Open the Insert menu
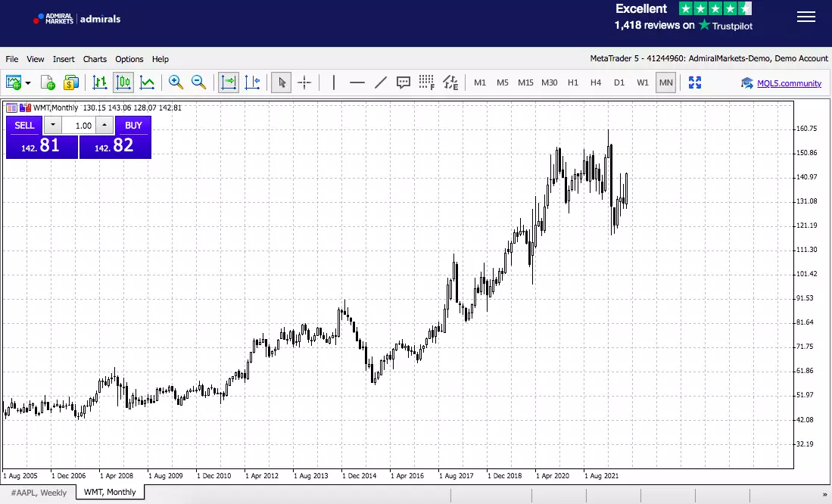 [64, 59]
